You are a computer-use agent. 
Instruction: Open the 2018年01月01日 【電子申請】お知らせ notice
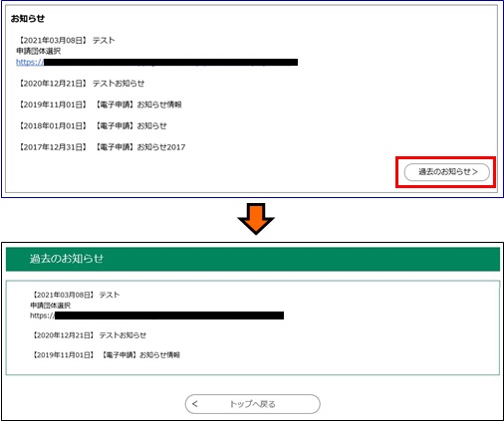tap(92, 125)
